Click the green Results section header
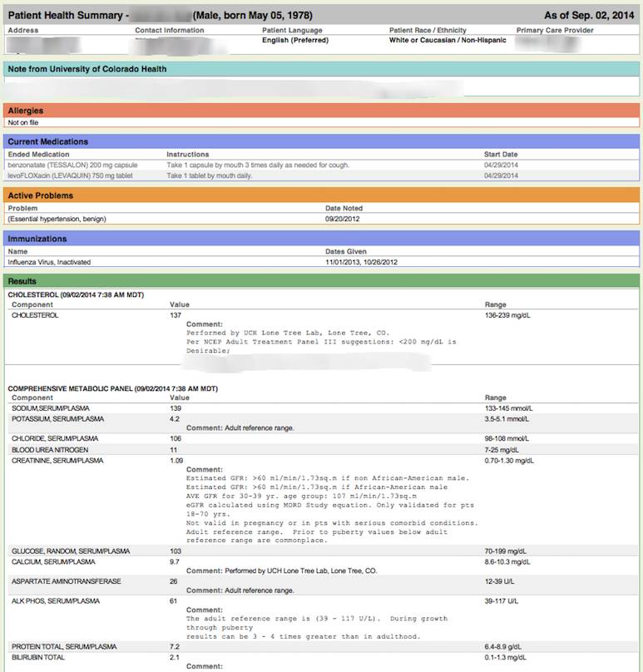The image size is (643, 672). tap(22, 281)
